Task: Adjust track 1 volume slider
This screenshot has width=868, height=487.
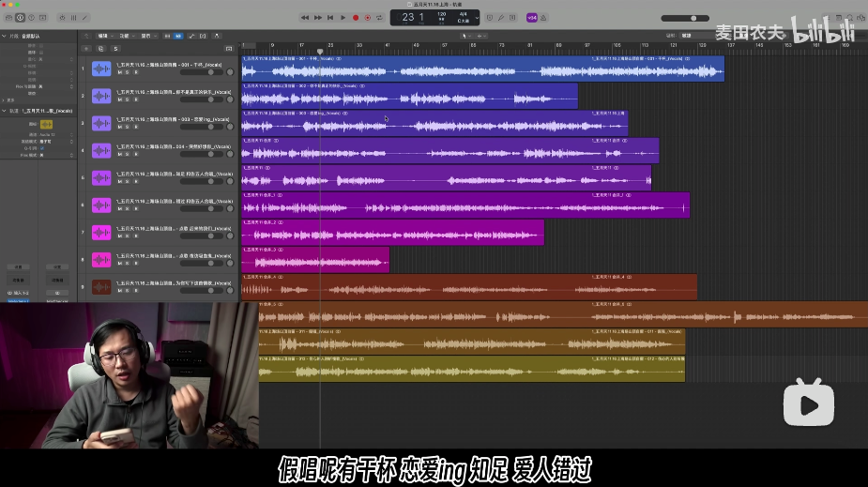Action: click(x=202, y=72)
